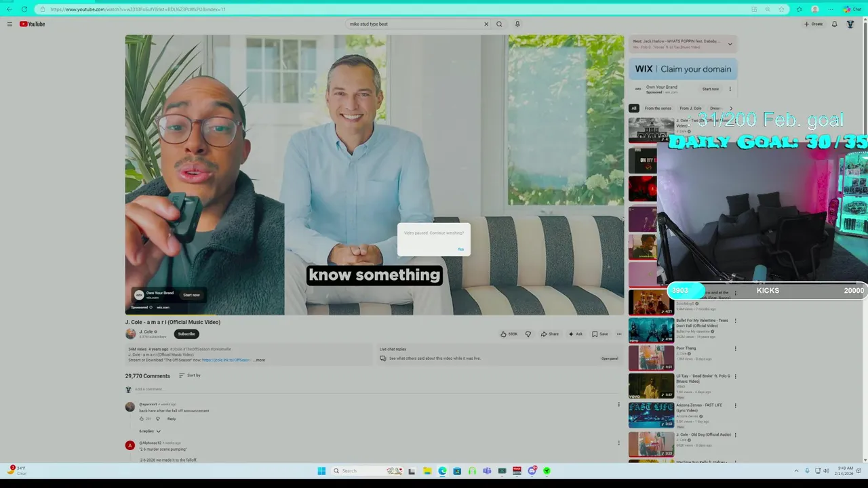This screenshot has width=868, height=488.
Task: Subscribe to J. Cole channel
Action: (186, 333)
